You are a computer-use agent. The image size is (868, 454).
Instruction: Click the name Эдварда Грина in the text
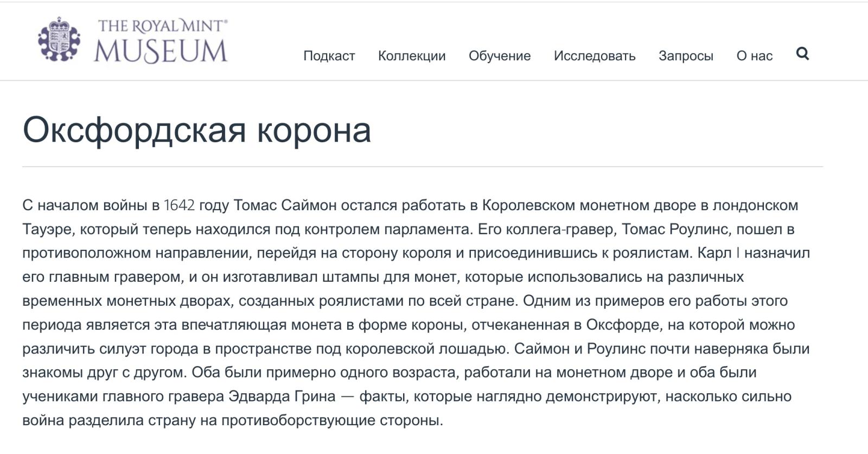[282, 396]
